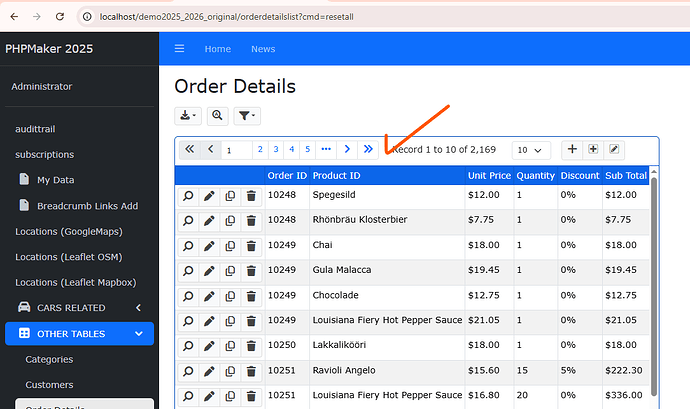This screenshot has width=690, height=409.
Task: View the Spegesild row record
Action: pyautogui.click(x=188, y=196)
